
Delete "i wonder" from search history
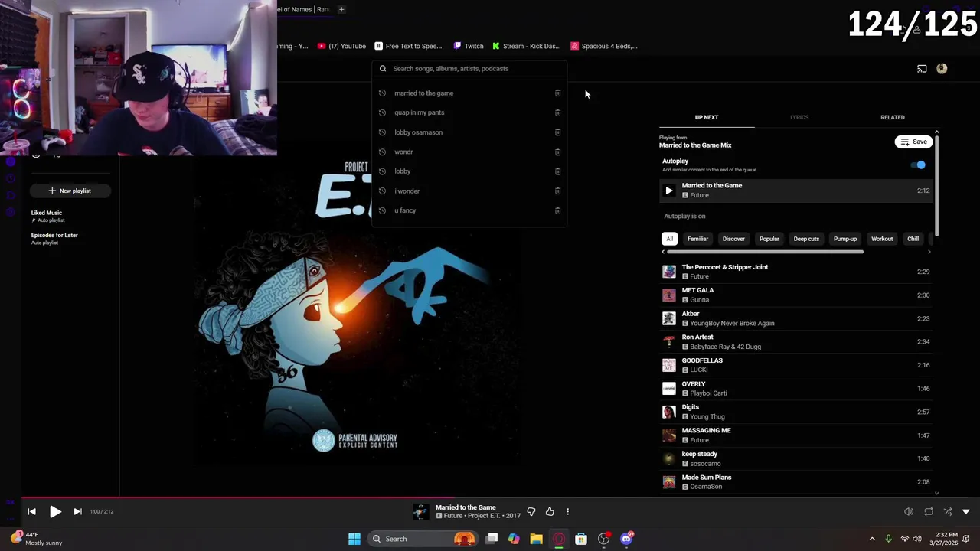coord(557,191)
